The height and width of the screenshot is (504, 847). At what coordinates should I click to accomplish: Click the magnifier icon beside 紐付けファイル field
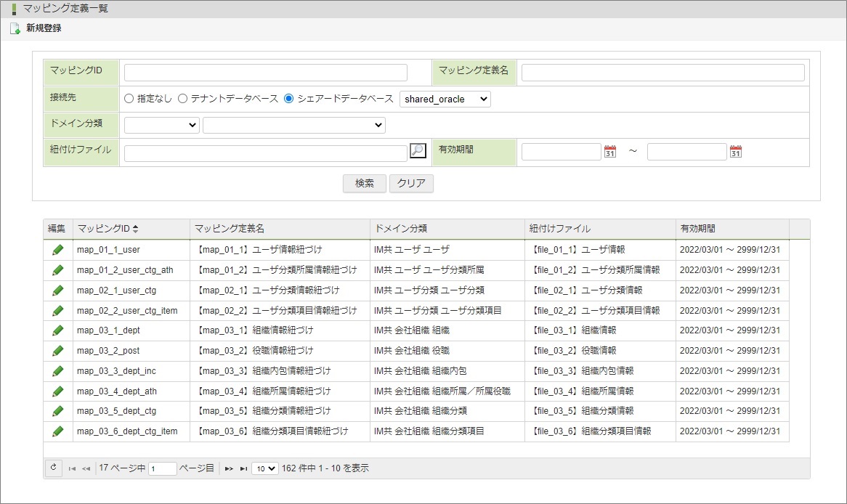[418, 151]
